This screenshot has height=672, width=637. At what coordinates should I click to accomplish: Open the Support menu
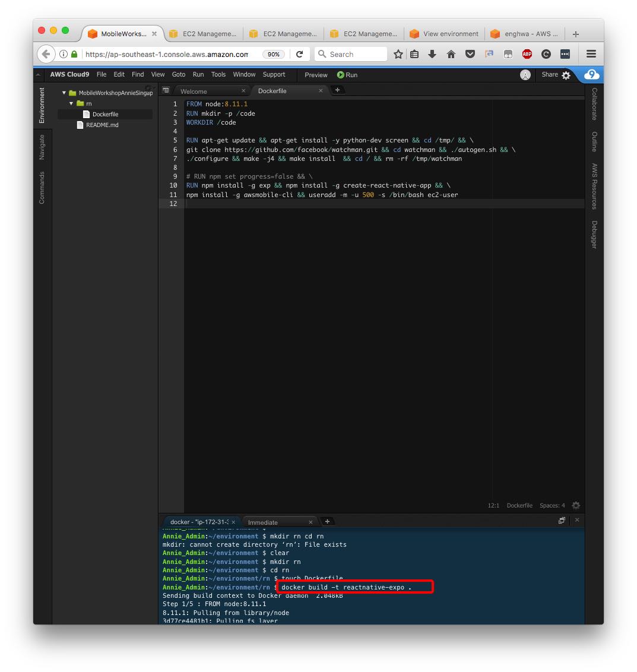point(274,75)
